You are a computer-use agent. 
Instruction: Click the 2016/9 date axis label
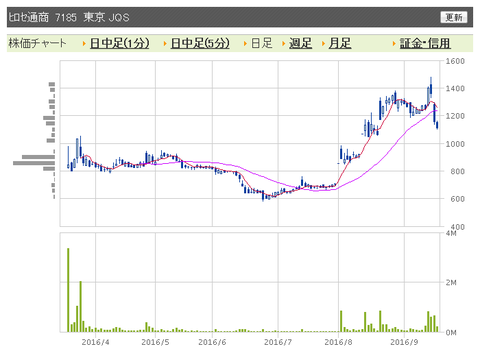point(404,342)
